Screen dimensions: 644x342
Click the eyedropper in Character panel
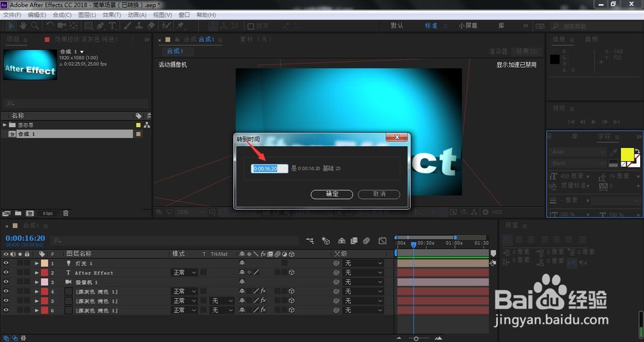click(x=613, y=153)
